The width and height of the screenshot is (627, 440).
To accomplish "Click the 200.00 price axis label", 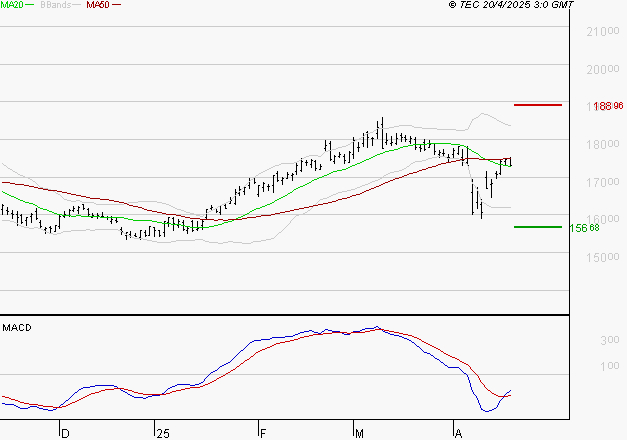I will (x=603, y=70).
